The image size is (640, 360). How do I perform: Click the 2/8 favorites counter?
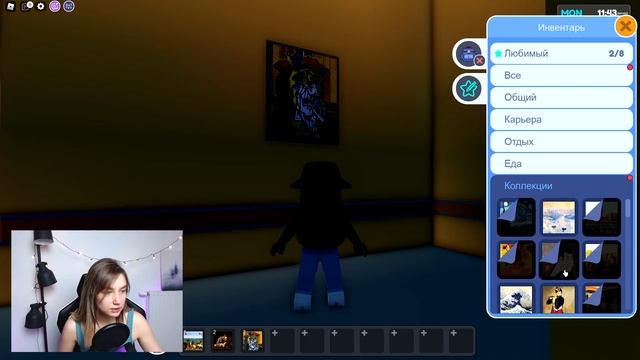(616, 53)
